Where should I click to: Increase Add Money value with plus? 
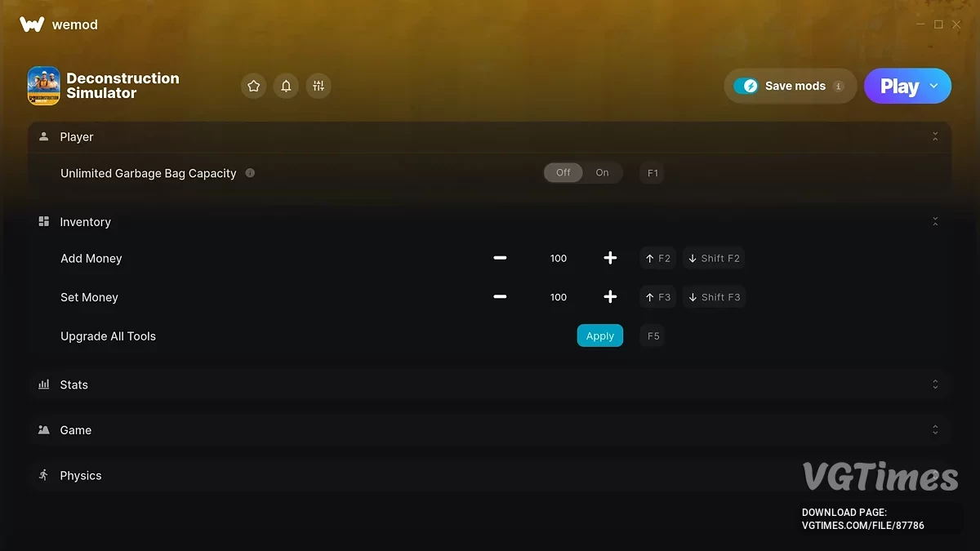click(x=610, y=258)
